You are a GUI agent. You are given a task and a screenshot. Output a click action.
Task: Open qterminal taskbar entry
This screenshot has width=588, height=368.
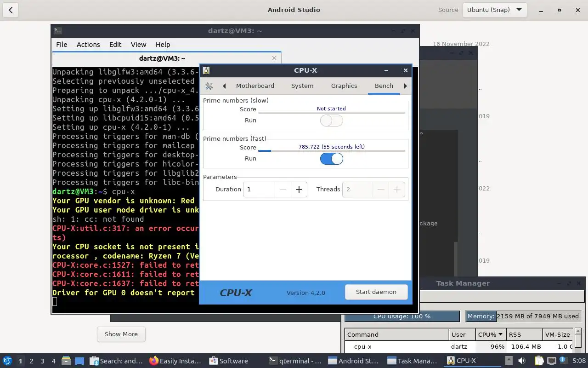point(295,361)
